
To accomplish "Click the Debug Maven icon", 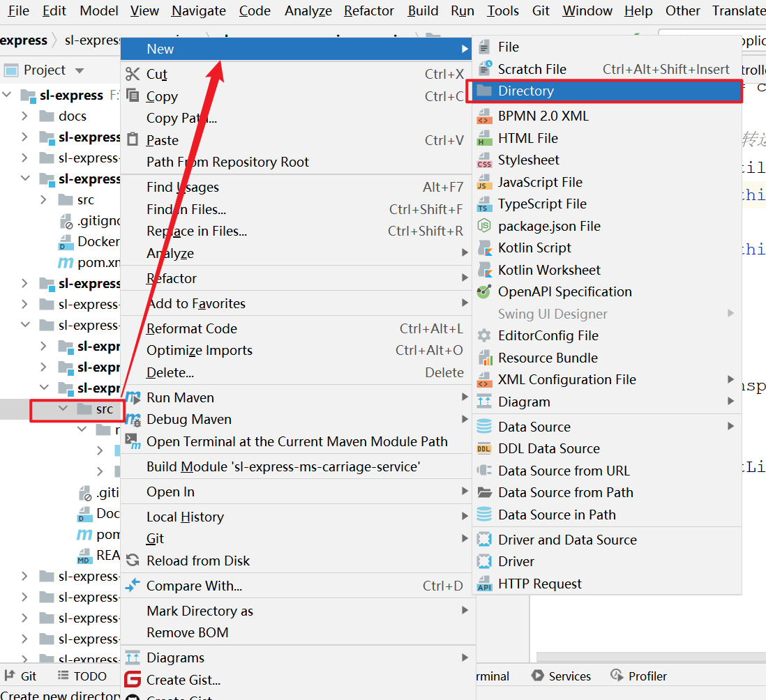I will pyautogui.click(x=133, y=419).
